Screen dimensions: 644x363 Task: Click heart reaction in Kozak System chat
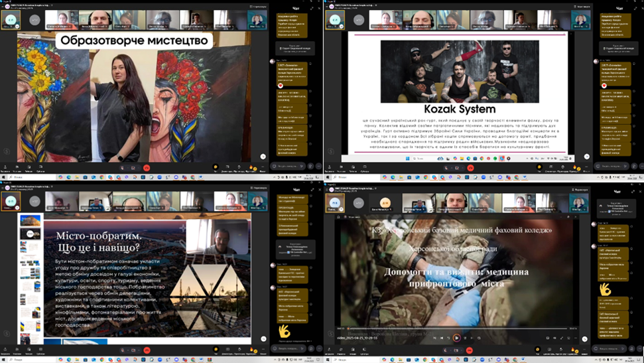604,86
